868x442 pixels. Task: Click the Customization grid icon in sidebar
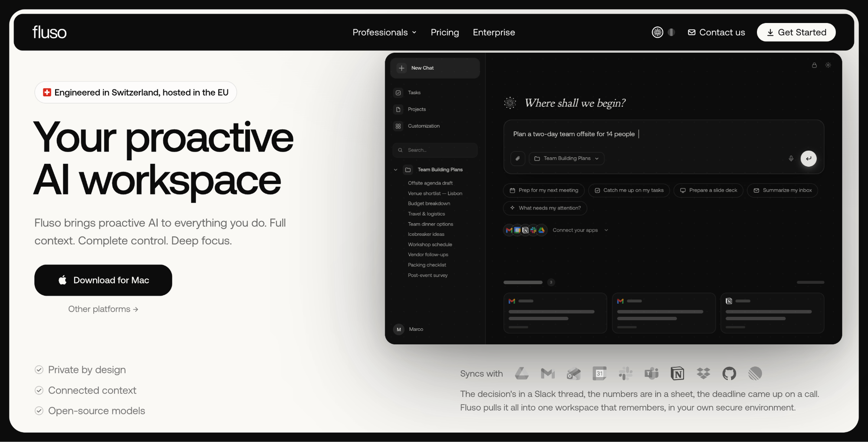coord(398,126)
